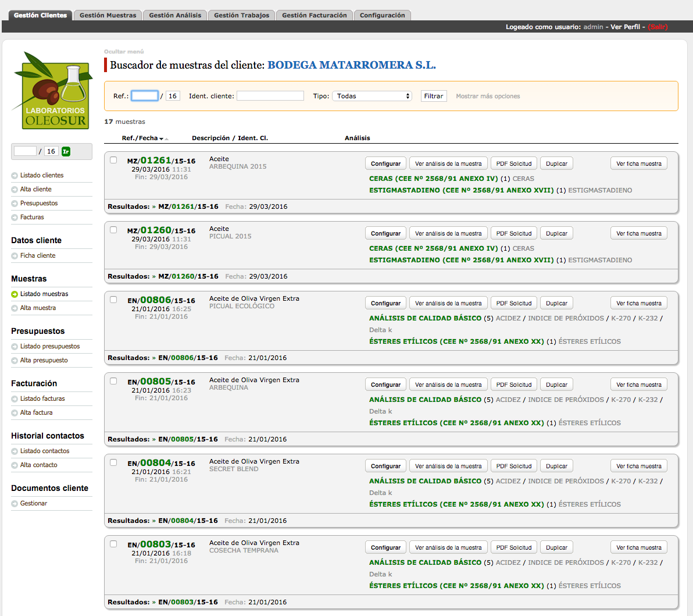
Task: Open Configuración tab
Action: [x=383, y=15]
